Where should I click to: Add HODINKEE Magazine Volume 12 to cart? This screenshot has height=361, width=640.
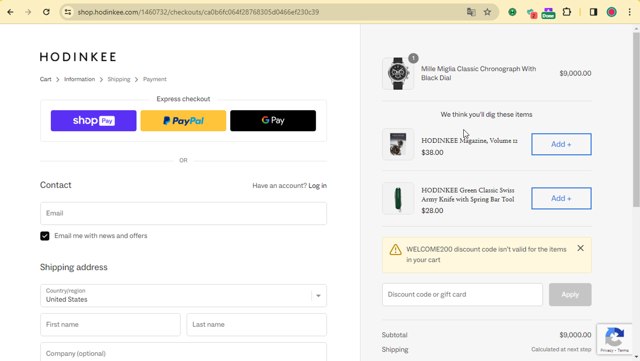coord(561,144)
